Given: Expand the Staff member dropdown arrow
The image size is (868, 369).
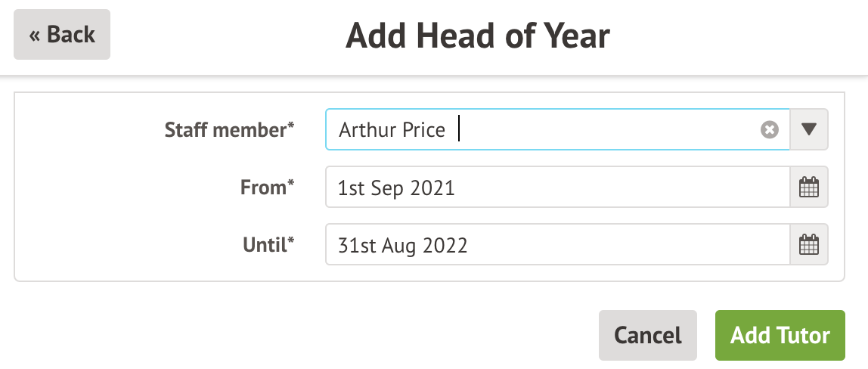Looking at the screenshot, I should pos(809,130).
